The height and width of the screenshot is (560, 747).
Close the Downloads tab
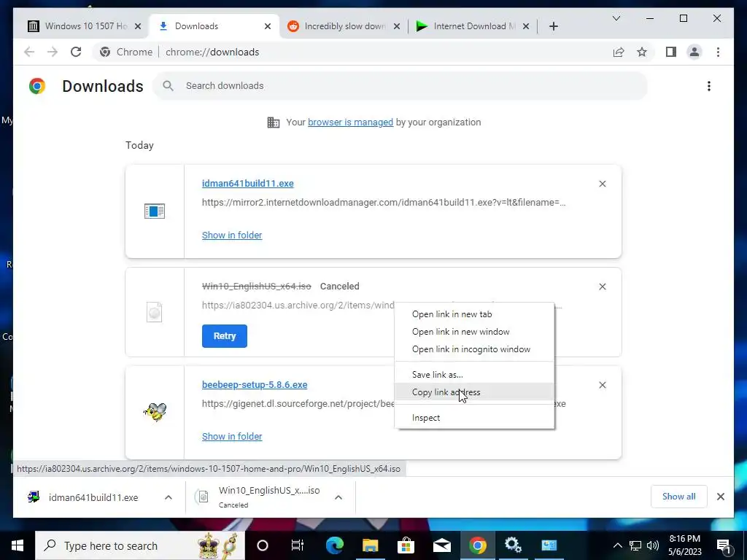point(268,26)
